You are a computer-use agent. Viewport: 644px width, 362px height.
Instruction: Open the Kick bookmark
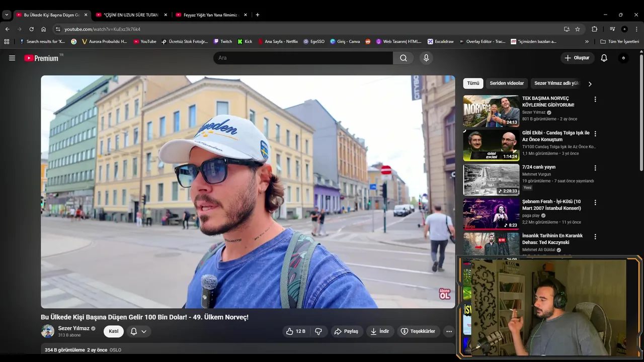point(245,42)
